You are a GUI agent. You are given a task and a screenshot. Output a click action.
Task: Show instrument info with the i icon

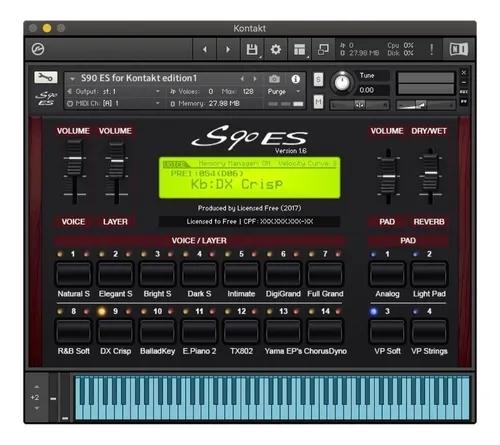[295, 79]
